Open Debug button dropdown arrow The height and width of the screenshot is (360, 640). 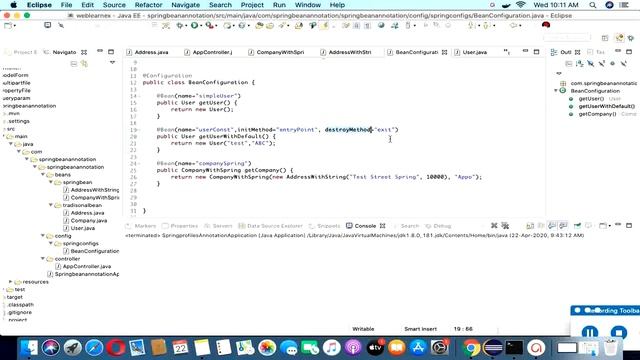tap(186, 26)
